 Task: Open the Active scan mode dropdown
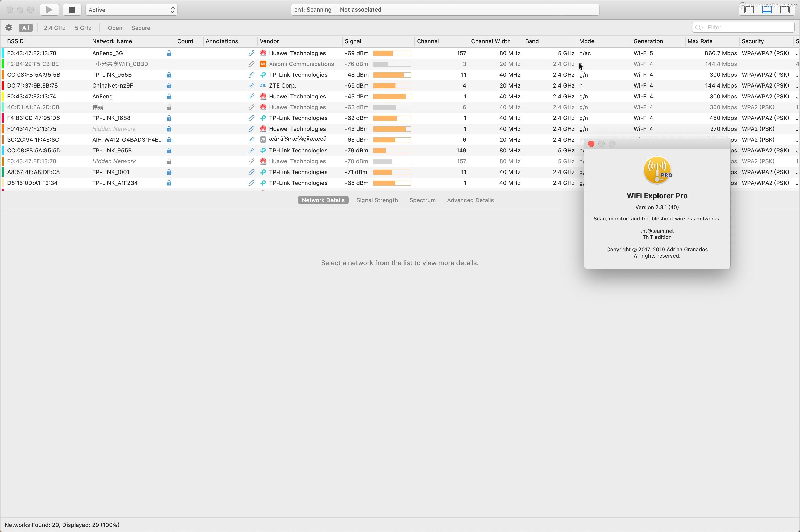tap(131, 10)
